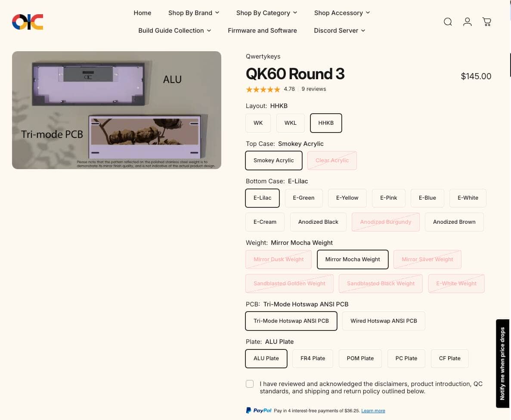Viewport: 511px width, 420px height.
Task: Click the QK store logo
Action: click(28, 22)
